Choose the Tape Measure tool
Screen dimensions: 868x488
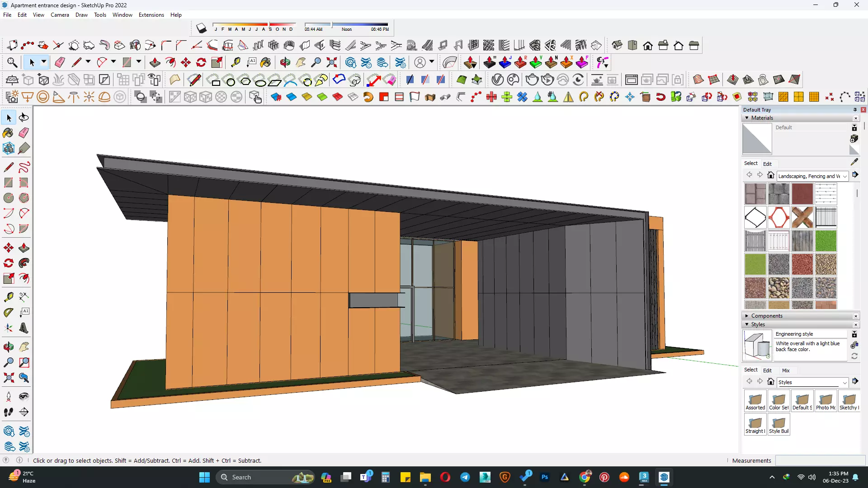tap(8, 297)
